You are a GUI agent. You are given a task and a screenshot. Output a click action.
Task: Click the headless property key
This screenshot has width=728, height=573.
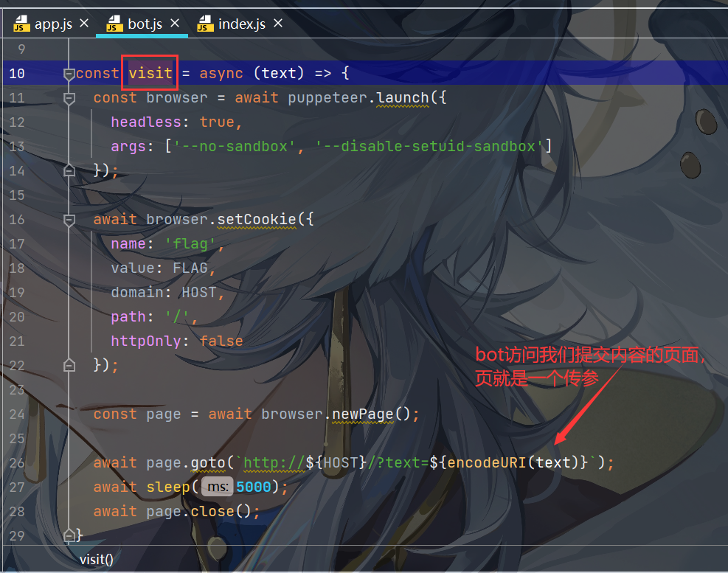[x=146, y=122]
